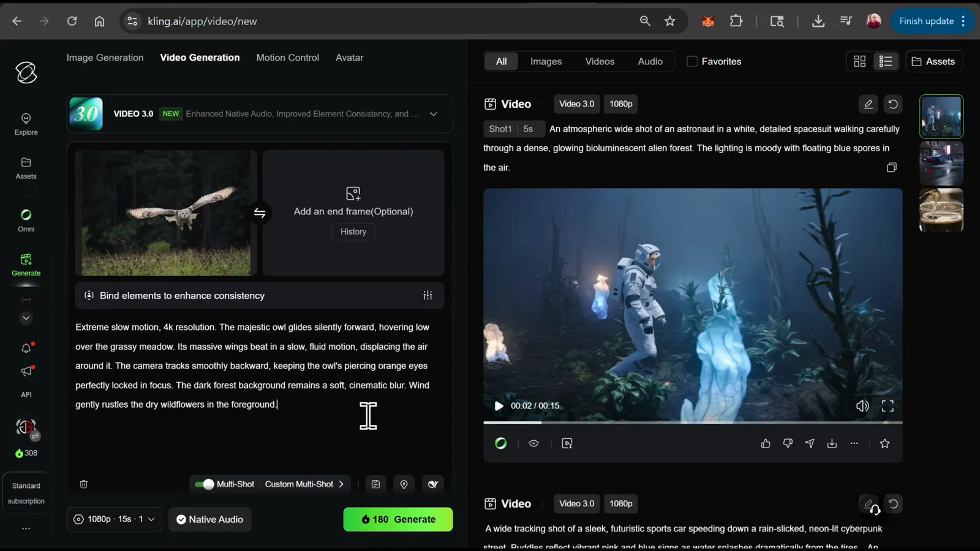Image resolution: width=980 pixels, height=551 pixels.
Task: Like the astronaut video with thumbs up
Action: click(766, 443)
